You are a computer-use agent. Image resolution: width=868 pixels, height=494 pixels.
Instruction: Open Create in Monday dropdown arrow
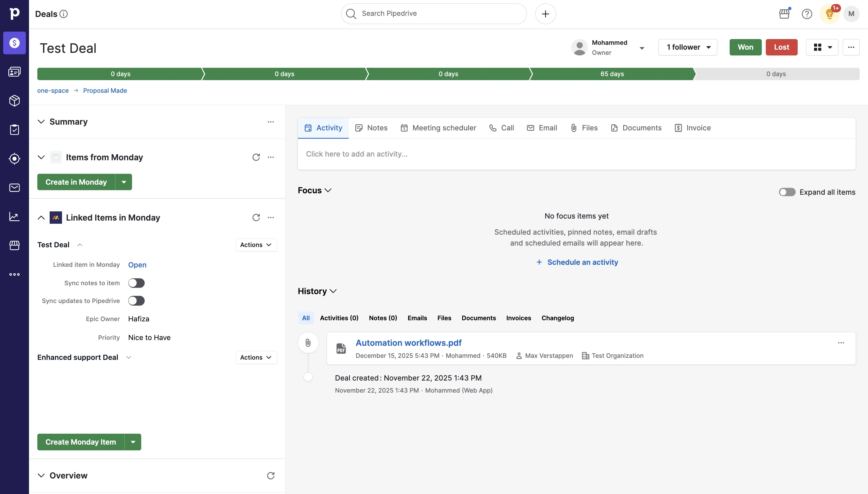(124, 182)
